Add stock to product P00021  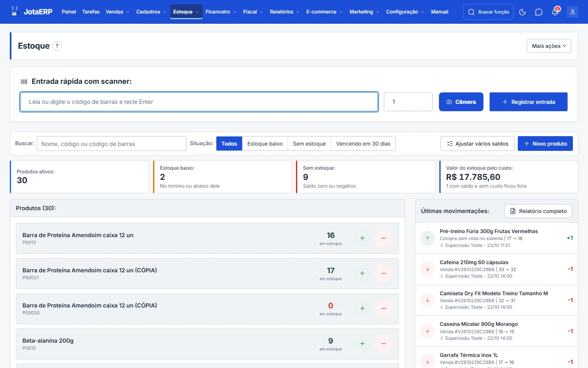[x=362, y=274]
